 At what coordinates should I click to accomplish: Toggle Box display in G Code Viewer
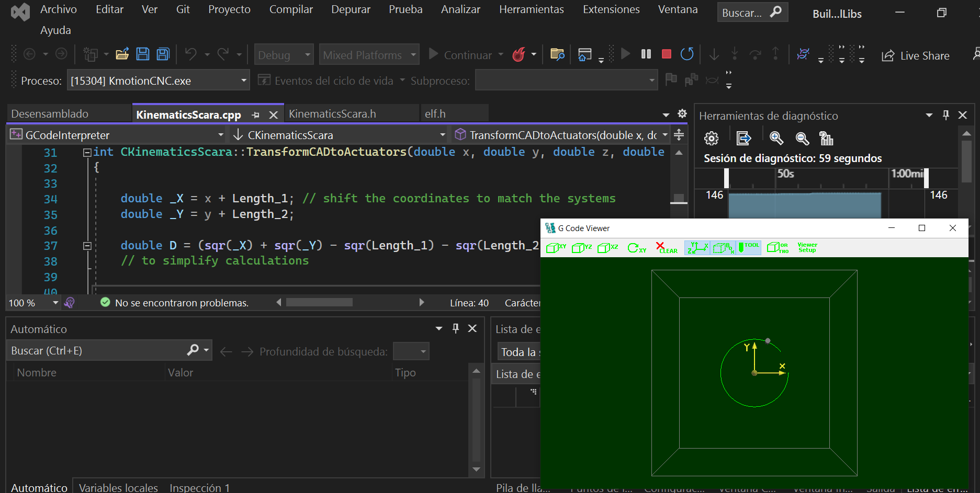coord(724,248)
